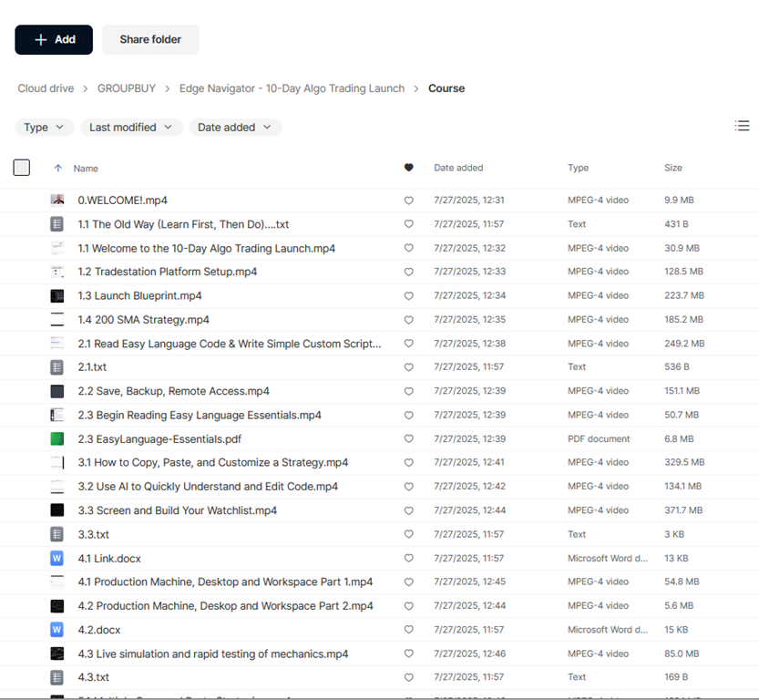Click the file icon for 1.1 The Old Way txt
759x700 pixels.
(x=57, y=224)
